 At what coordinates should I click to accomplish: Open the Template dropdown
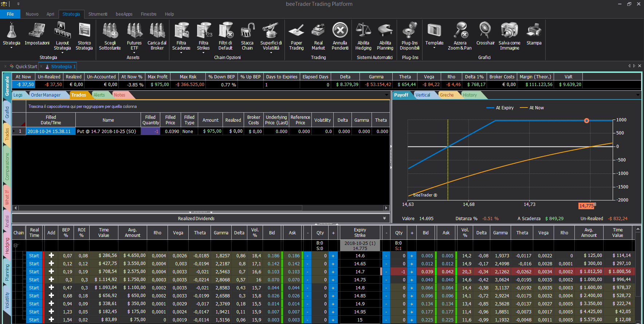pyautogui.click(x=434, y=36)
